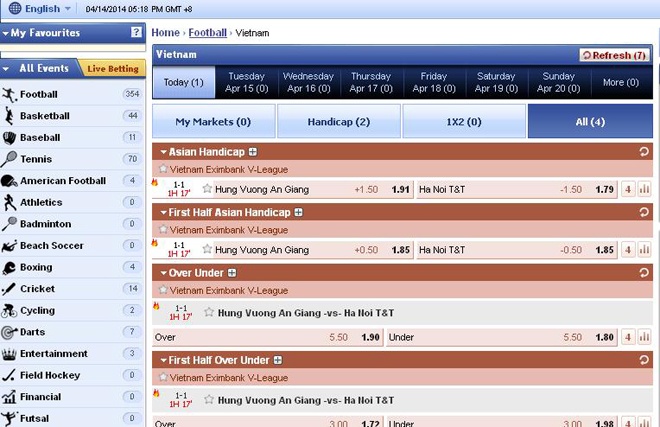Select the Handicap (2) market tab
This screenshot has width=660, height=427.
point(338,122)
